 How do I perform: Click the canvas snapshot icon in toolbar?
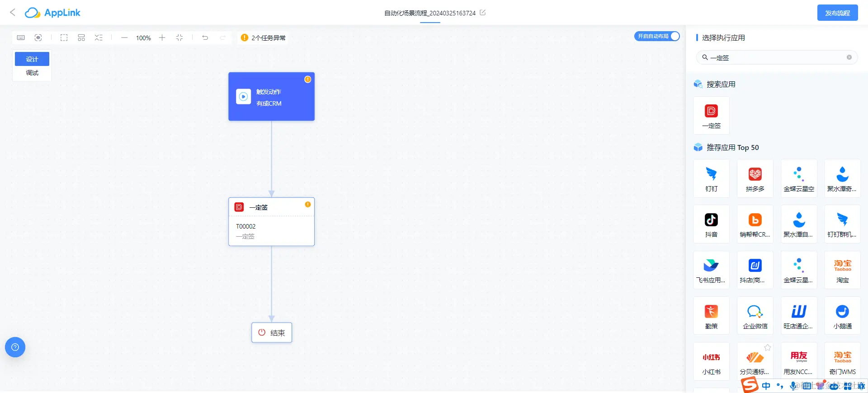click(38, 37)
